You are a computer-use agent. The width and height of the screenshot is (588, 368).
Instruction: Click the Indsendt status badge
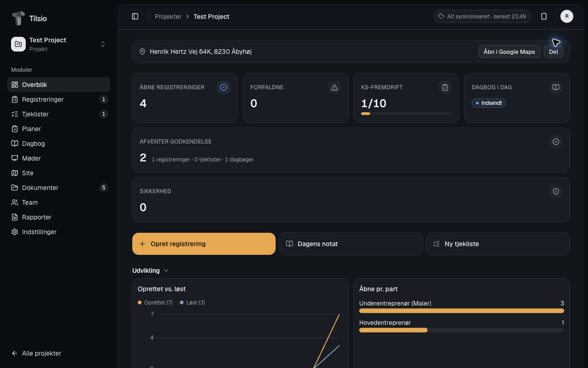(489, 103)
